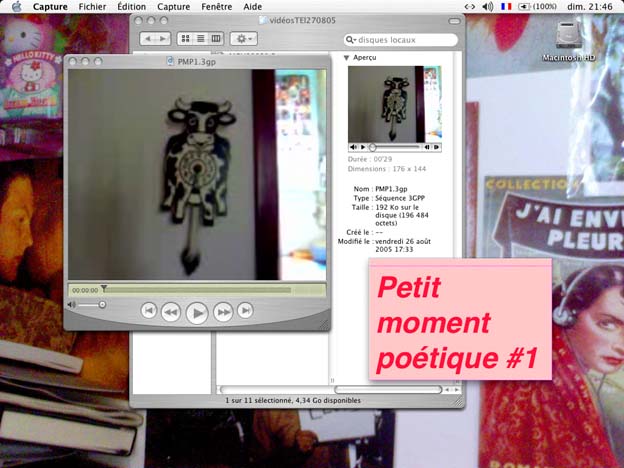The image size is (624, 468).
Task: Open Macintosh HD desktop icon
Action: pos(569,41)
